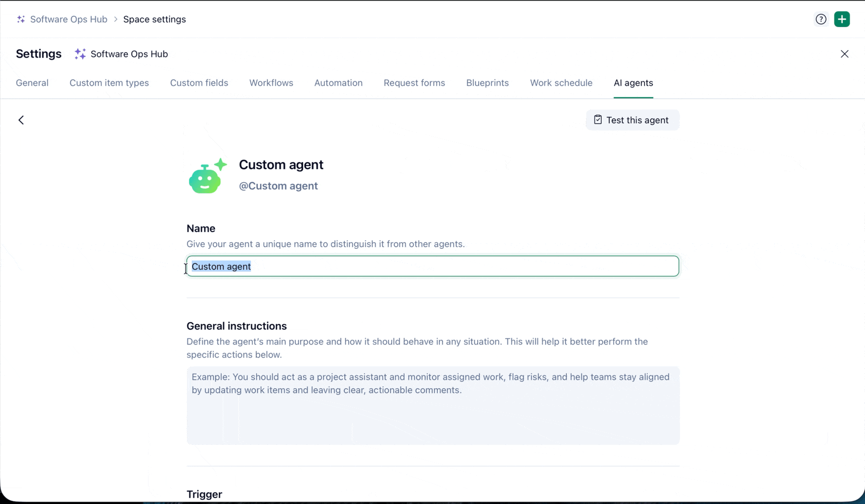865x504 pixels.
Task: Switch to the General tab
Action: [32, 83]
